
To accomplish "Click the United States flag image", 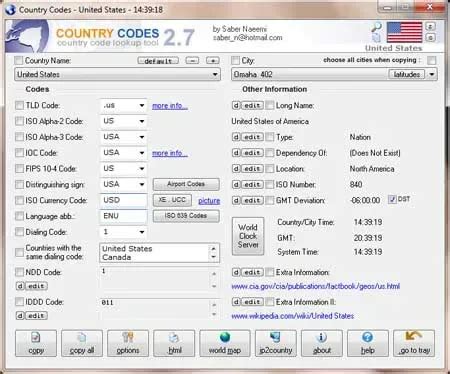I will pyautogui.click(x=404, y=32).
